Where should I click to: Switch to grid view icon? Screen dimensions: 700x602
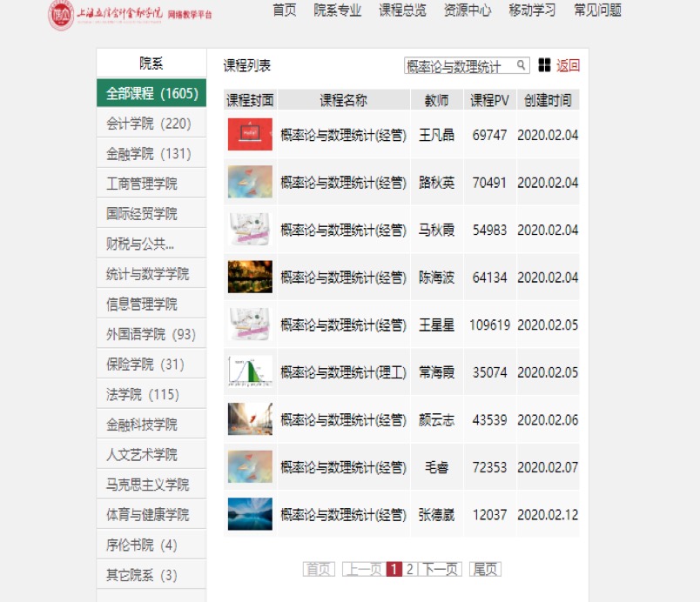click(x=544, y=65)
